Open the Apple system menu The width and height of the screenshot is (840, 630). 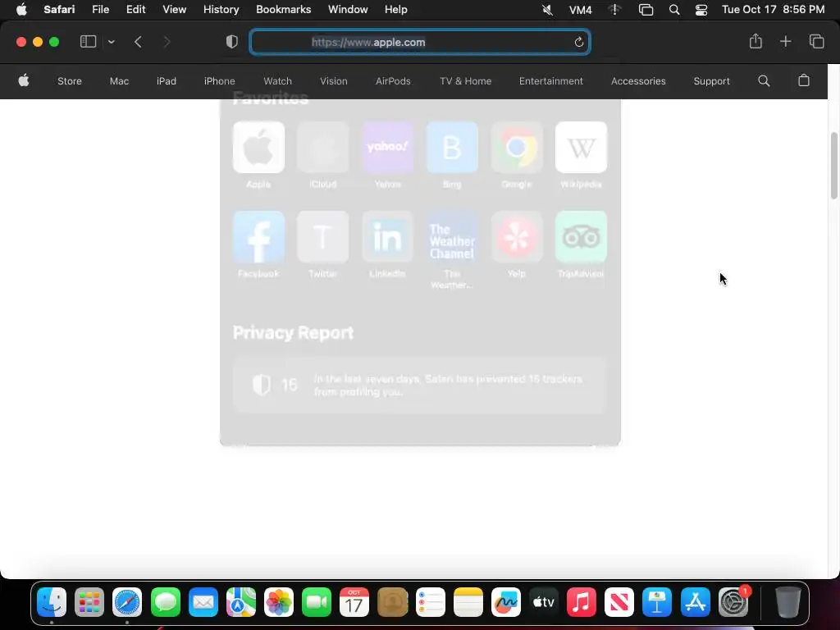click(x=21, y=10)
